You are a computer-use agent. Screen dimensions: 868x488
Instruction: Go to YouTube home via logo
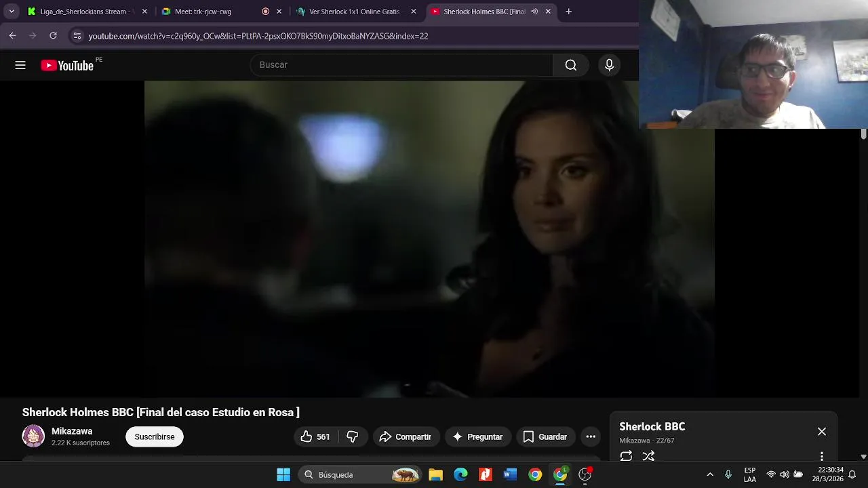[x=67, y=65]
